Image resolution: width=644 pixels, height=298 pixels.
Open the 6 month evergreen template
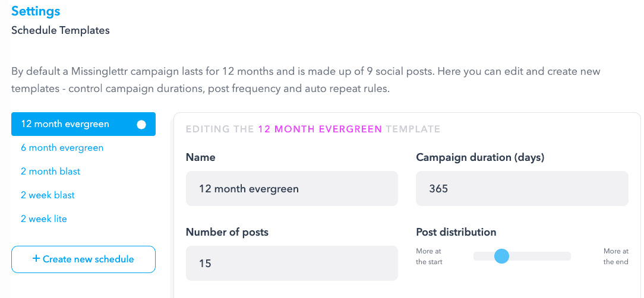pos(62,148)
